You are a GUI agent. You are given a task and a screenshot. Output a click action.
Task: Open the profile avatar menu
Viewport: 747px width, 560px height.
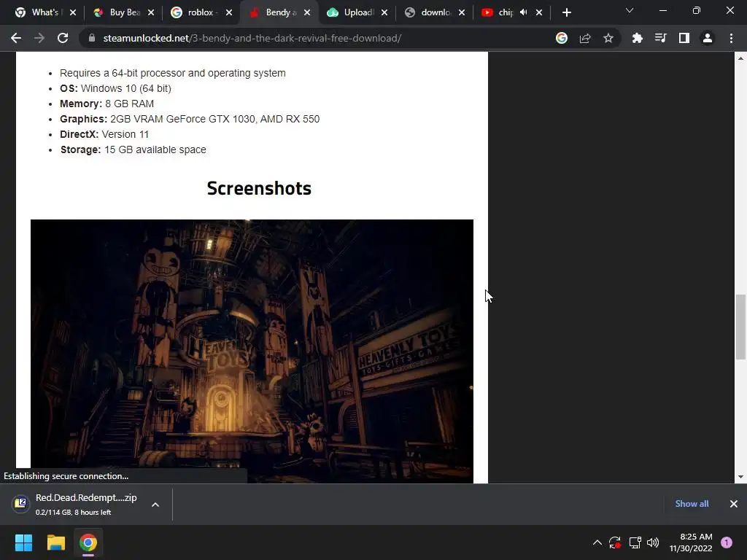(x=708, y=38)
